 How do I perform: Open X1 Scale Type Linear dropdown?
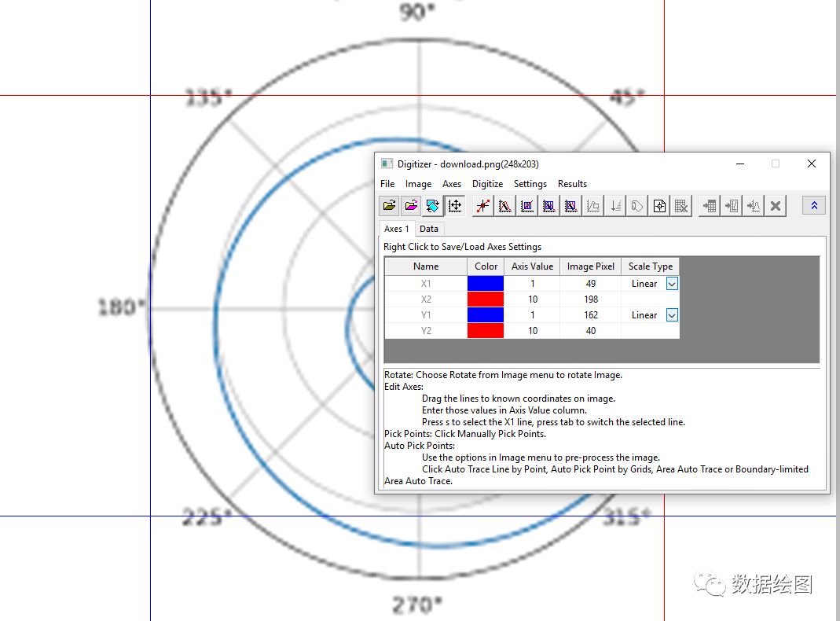(x=672, y=284)
